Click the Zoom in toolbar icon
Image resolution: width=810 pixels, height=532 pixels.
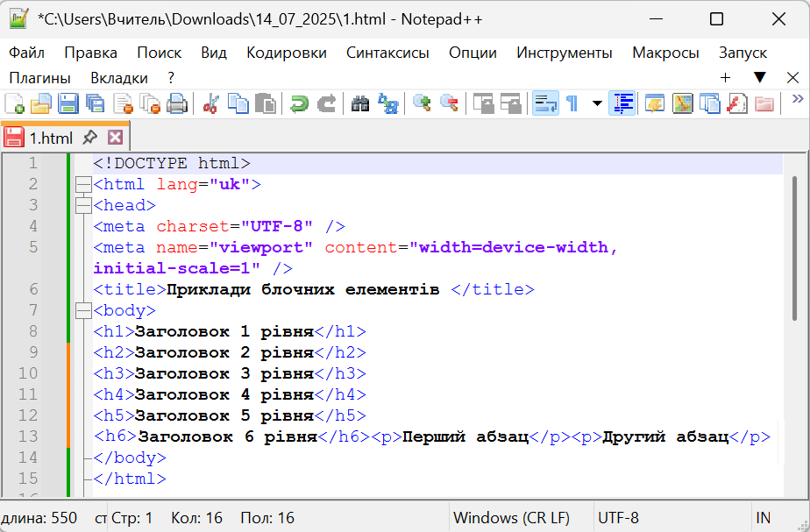(x=422, y=104)
